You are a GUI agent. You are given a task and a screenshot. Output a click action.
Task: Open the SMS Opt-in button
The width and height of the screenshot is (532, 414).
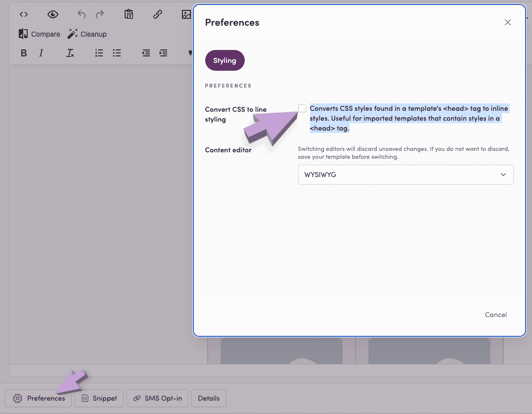(157, 398)
